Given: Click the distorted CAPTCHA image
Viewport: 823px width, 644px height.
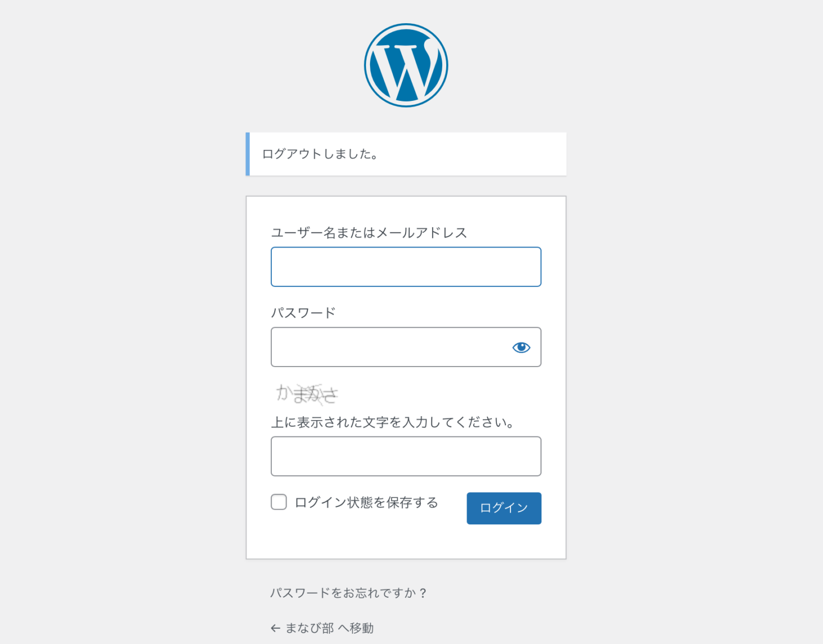Looking at the screenshot, I should [307, 394].
